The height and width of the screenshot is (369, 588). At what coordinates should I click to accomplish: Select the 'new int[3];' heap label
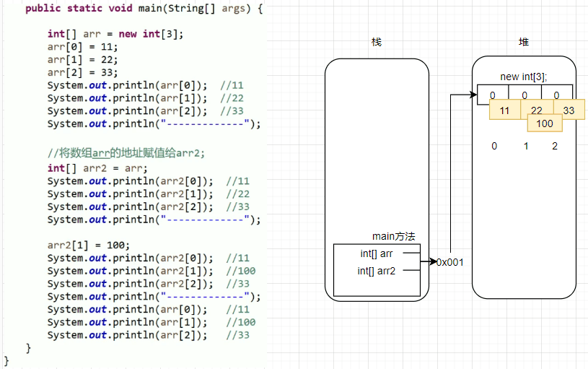tap(525, 77)
